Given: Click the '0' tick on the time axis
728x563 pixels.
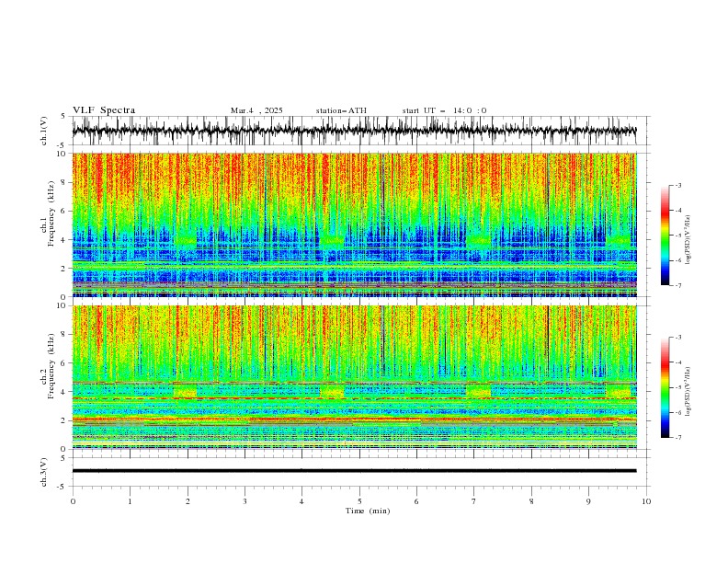Looking at the screenshot, I should [x=73, y=501].
